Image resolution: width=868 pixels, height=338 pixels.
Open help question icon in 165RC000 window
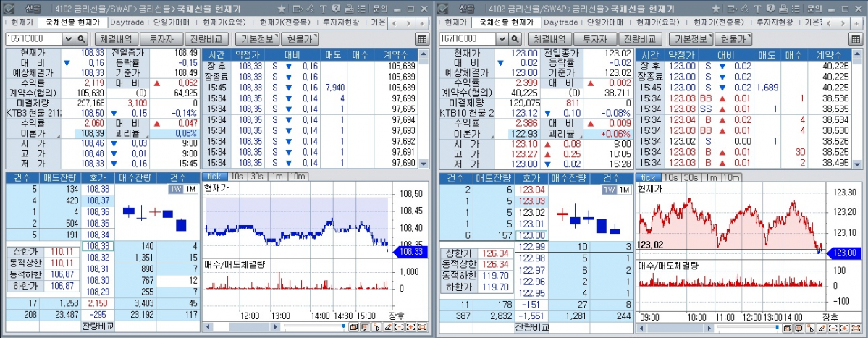pyautogui.click(x=336, y=9)
